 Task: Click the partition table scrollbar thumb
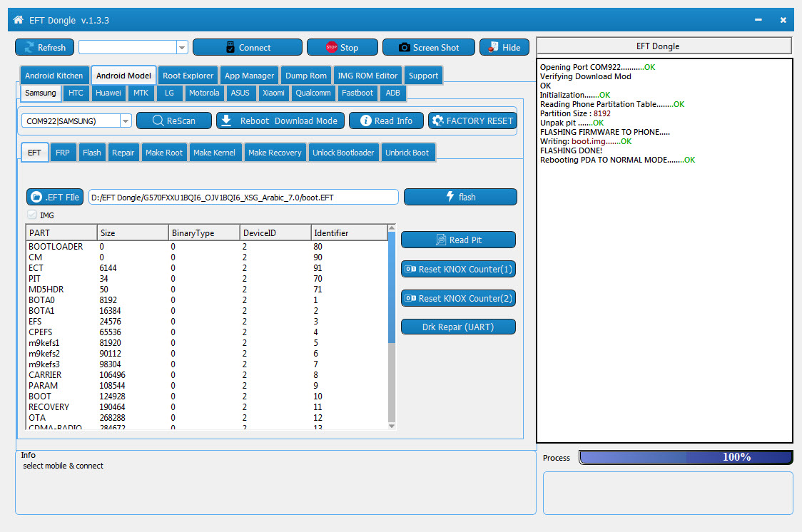(392, 287)
